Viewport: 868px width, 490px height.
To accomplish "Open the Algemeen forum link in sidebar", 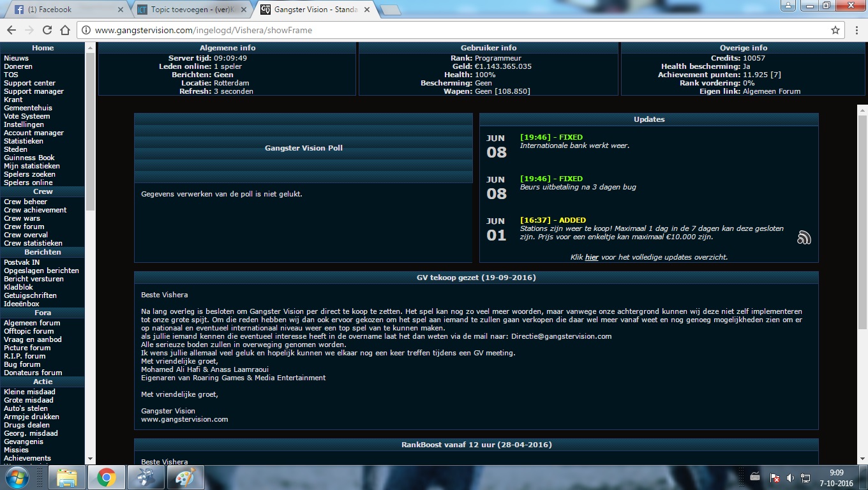I will point(32,323).
